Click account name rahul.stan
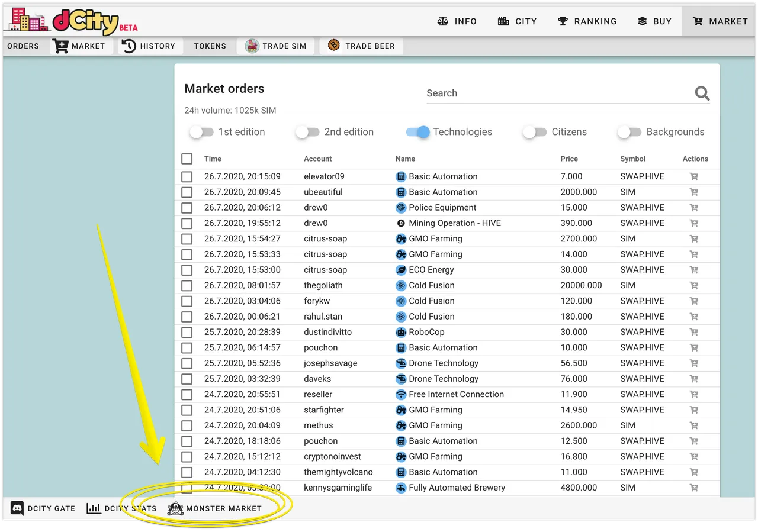The height and width of the screenshot is (532, 758). pyautogui.click(x=323, y=317)
